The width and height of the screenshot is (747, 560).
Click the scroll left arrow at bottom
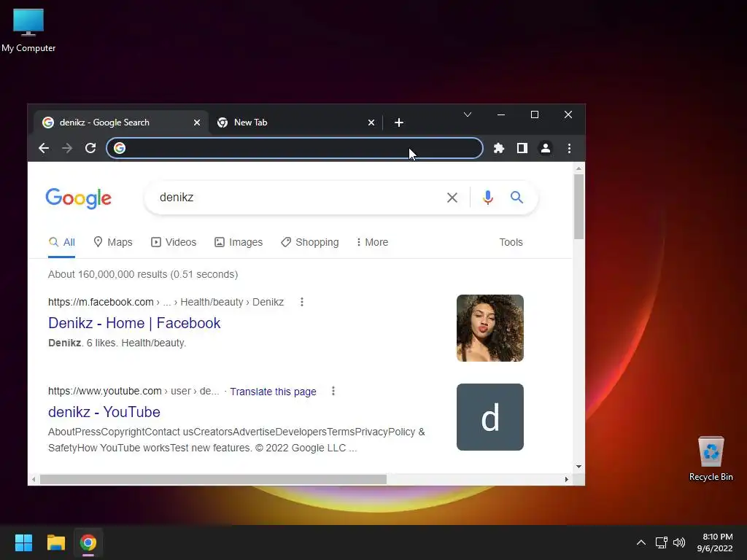(x=34, y=479)
